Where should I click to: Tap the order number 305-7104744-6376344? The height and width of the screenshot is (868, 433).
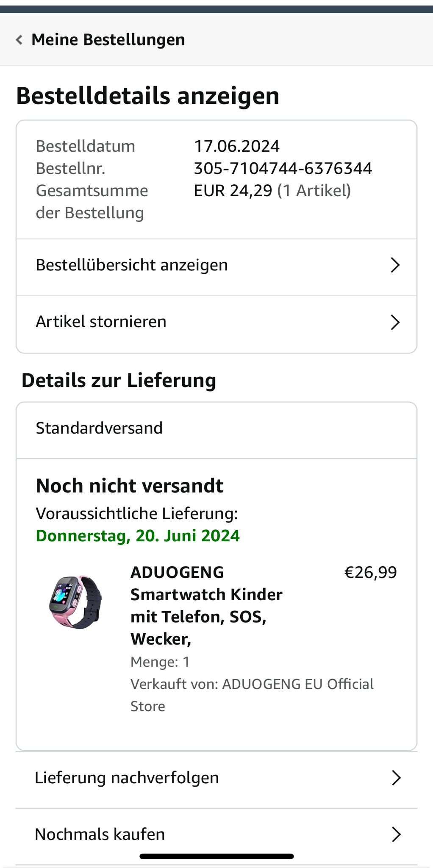point(283,169)
